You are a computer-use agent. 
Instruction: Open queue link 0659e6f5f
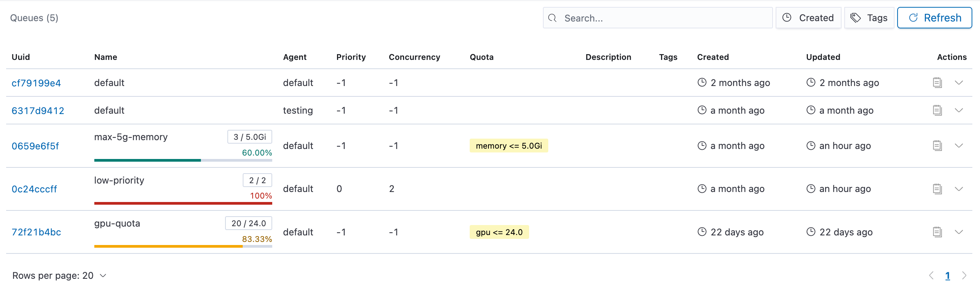(x=35, y=146)
